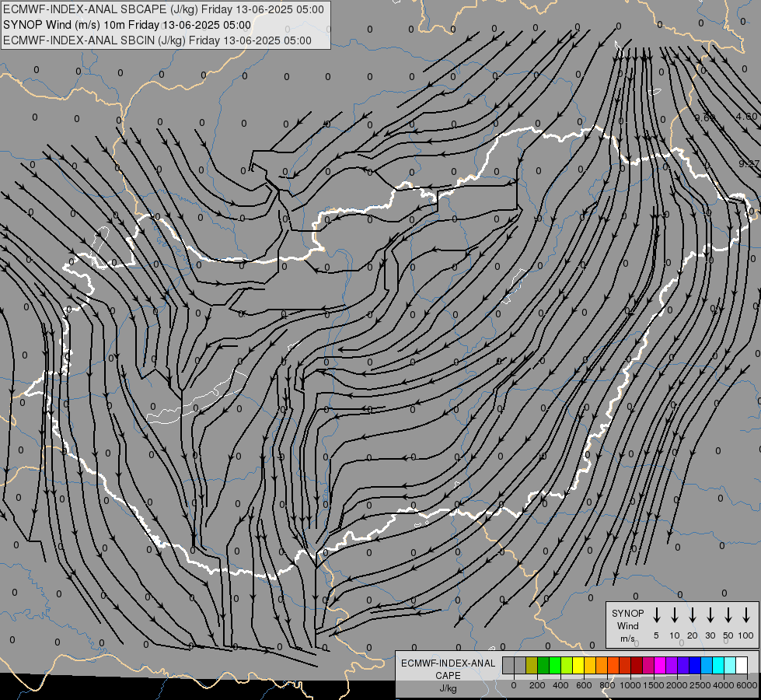Select the deep blue swatch left of 2500
761x700 pixels.
pos(694,665)
